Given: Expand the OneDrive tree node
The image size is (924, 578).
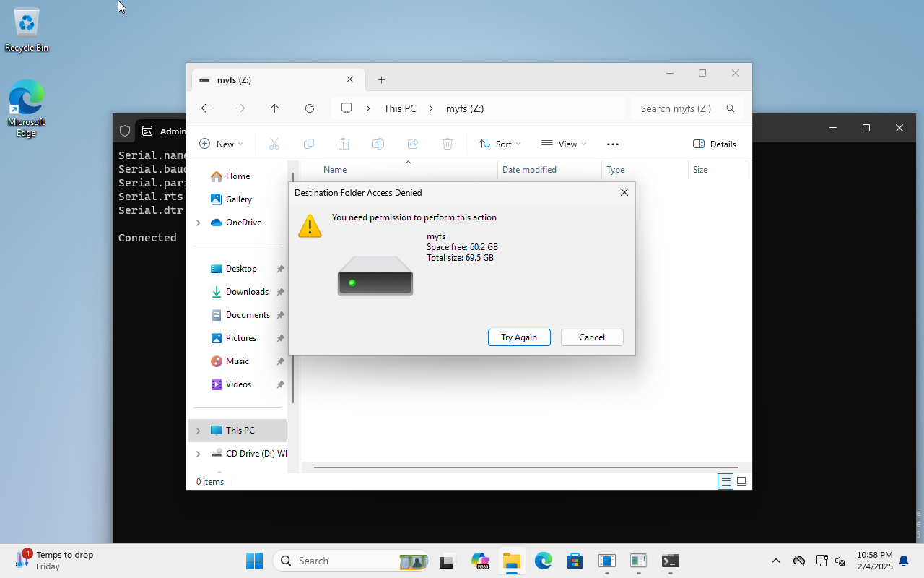Looking at the screenshot, I should click(x=199, y=223).
